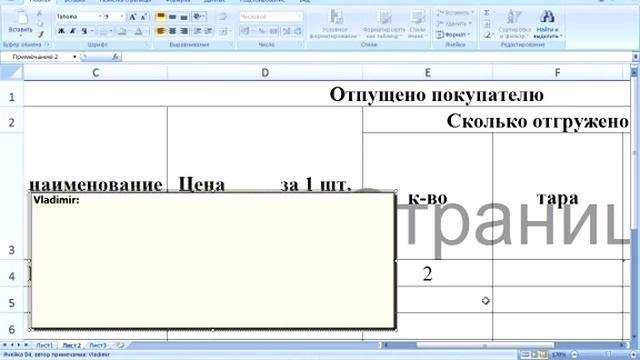Toggle Bold Ж formatting
The image size is (640, 360).
(x=62, y=31)
